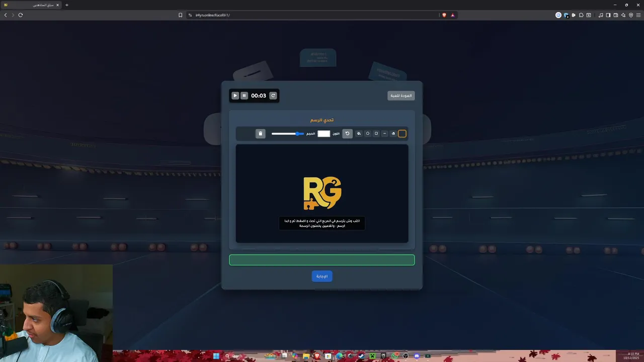Toggle the browser sidebar panel
The height and width of the screenshot is (362, 644).
pyautogui.click(x=608, y=15)
